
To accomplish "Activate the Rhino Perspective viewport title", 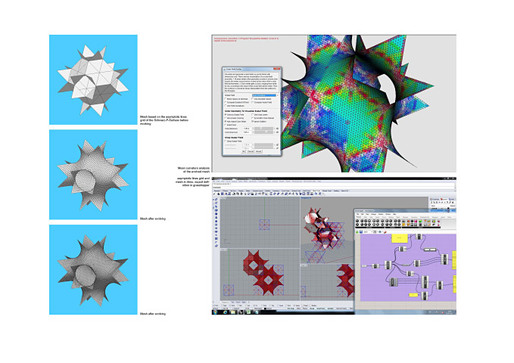I will tap(306, 198).
